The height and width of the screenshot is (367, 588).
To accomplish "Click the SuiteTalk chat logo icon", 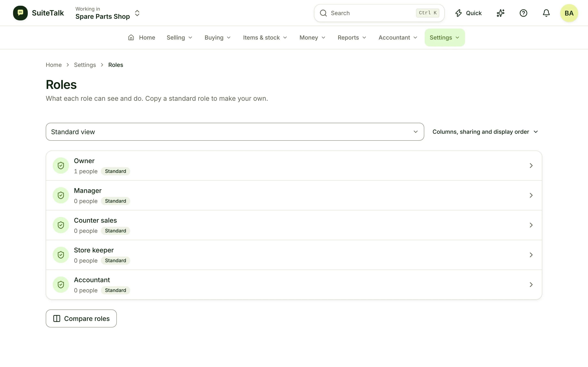I will tap(20, 13).
